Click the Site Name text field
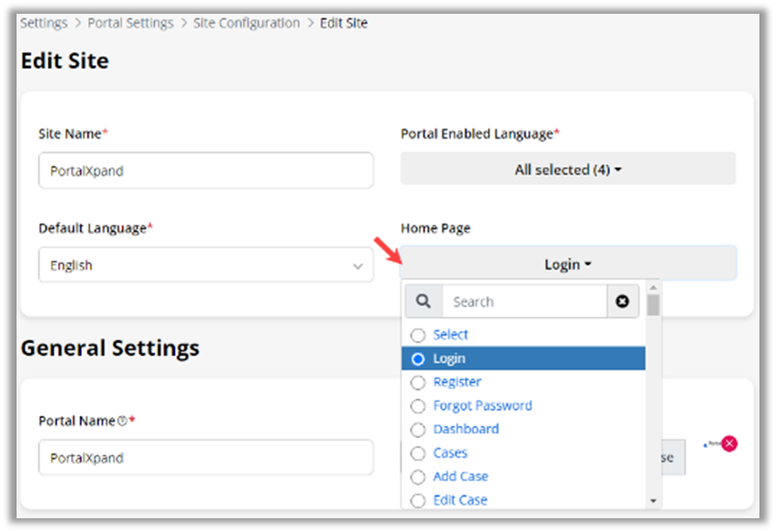The image size is (776, 532). [205, 170]
